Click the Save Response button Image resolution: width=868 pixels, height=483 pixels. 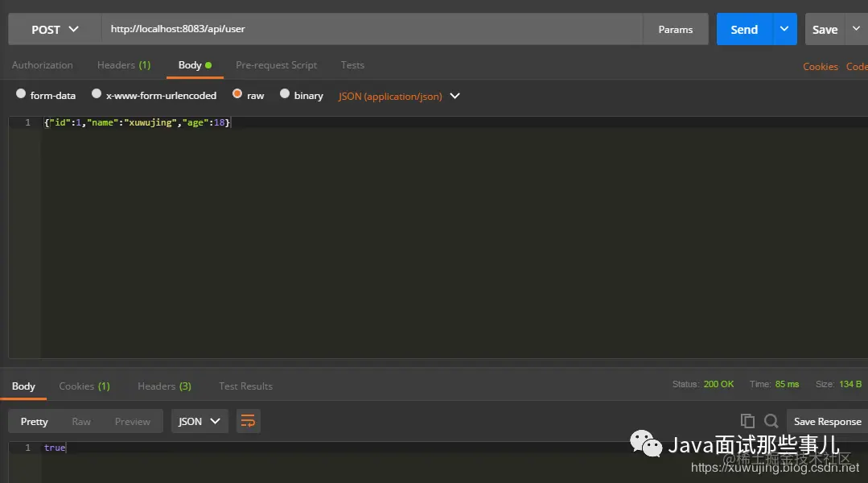pos(827,422)
